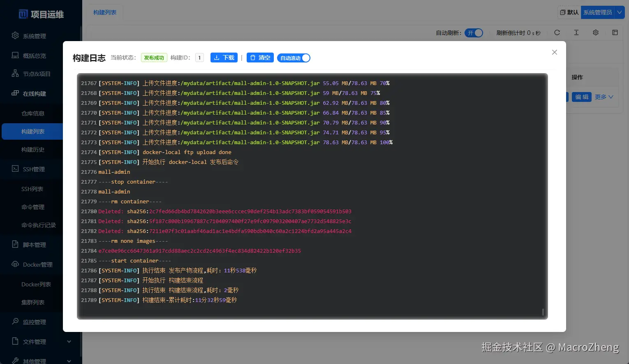629x364 pixels.
Task: Click the 编辑 button in table row
Action: pyautogui.click(x=581, y=97)
